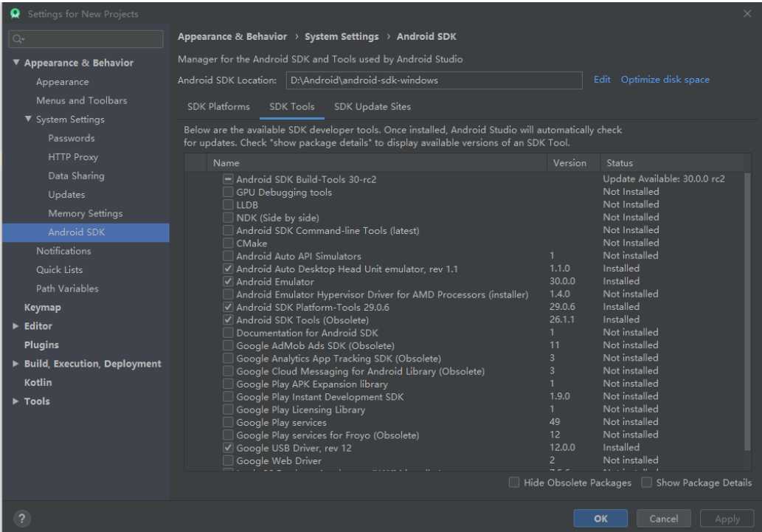Uncheck Android SDK Tools (Obsolete) checkbox
This screenshot has width=762, height=532.
(228, 319)
